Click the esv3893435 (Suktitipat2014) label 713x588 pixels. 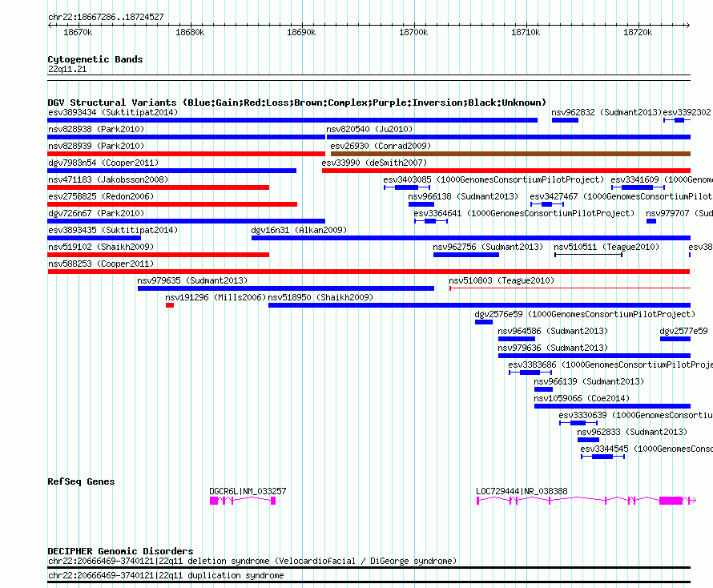click(x=113, y=230)
